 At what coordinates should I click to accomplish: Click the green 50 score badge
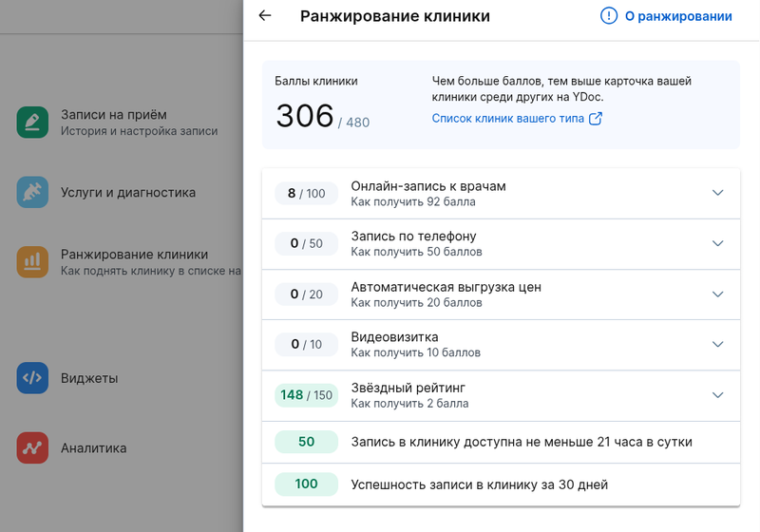point(306,442)
